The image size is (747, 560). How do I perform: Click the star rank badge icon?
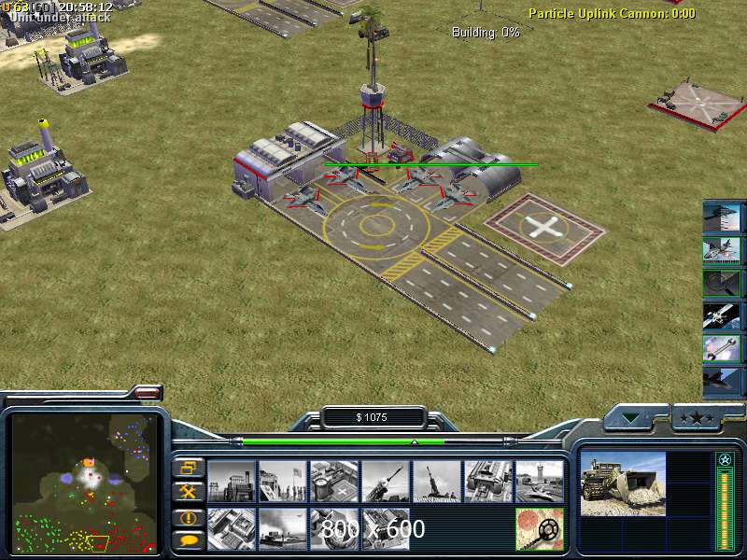pyautogui.click(x=726, y=460)
